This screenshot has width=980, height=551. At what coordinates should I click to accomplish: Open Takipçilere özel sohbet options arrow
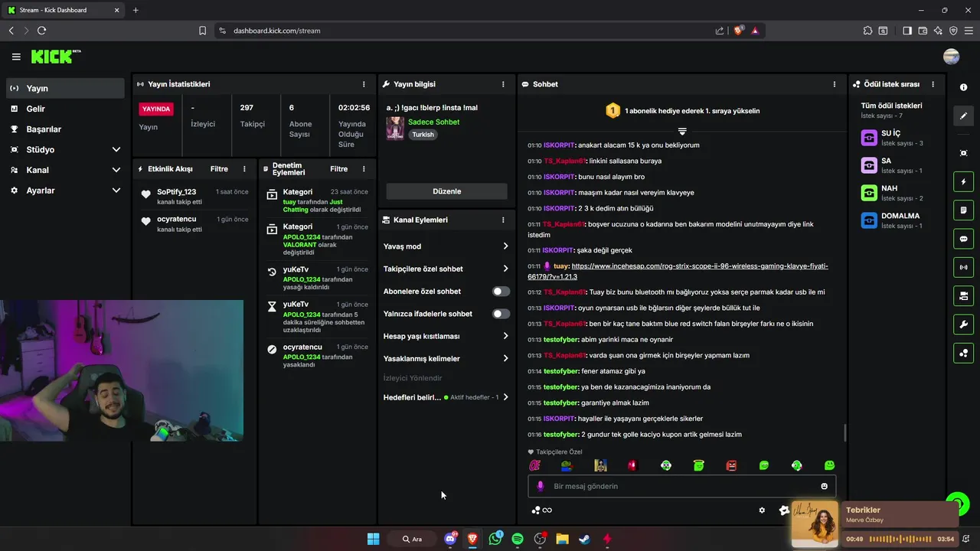[x=505, y=269]
